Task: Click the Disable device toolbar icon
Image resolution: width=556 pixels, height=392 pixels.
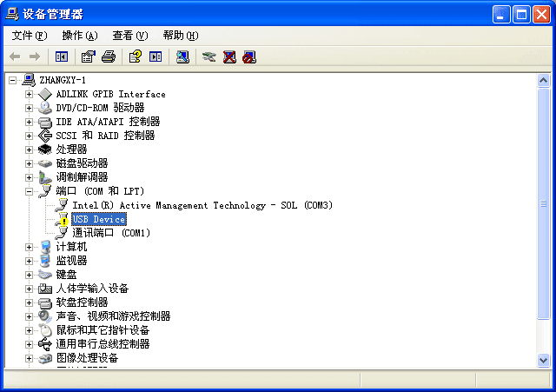Action: coord(249,56)
